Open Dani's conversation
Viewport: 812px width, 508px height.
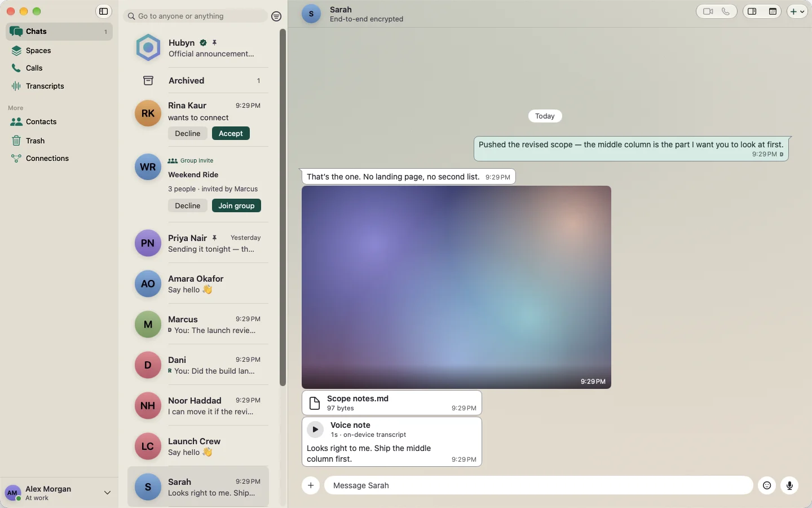[198, 365]
